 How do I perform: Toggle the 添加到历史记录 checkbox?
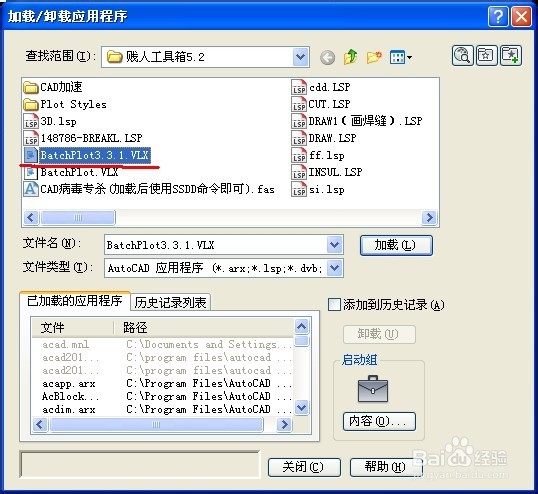[x=334, y=304]
